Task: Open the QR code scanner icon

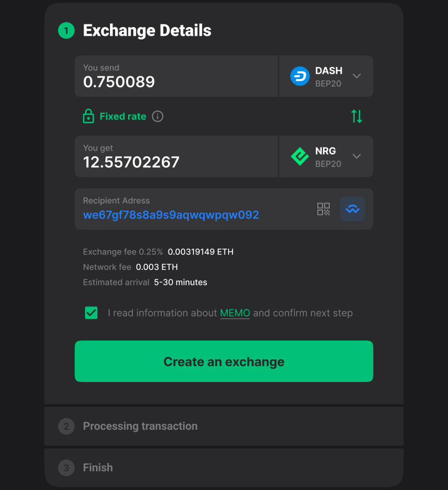Action: point(324,209)
